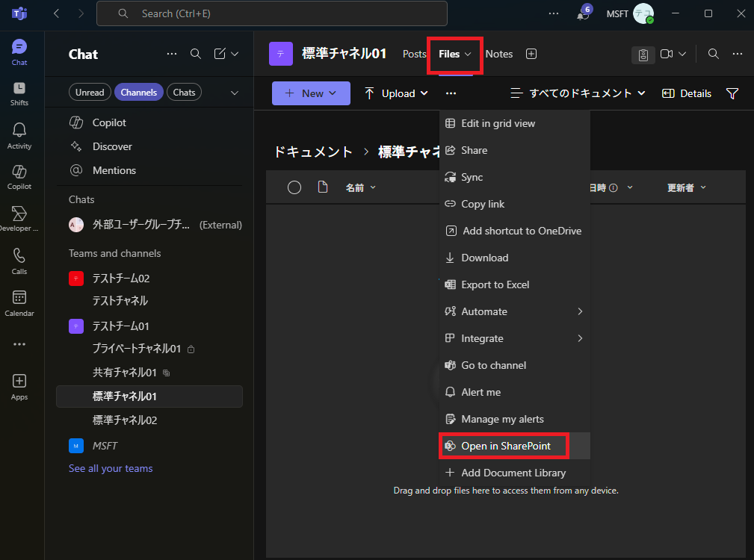Open the meeting notes icon in channel header
Image resolution: width=754 pixels, height=560 pixels.
643,55
